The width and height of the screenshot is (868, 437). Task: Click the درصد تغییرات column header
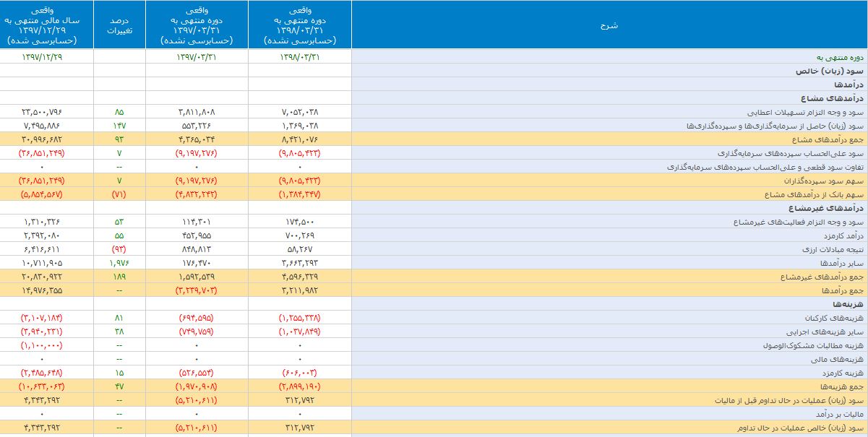coord(119,25)
